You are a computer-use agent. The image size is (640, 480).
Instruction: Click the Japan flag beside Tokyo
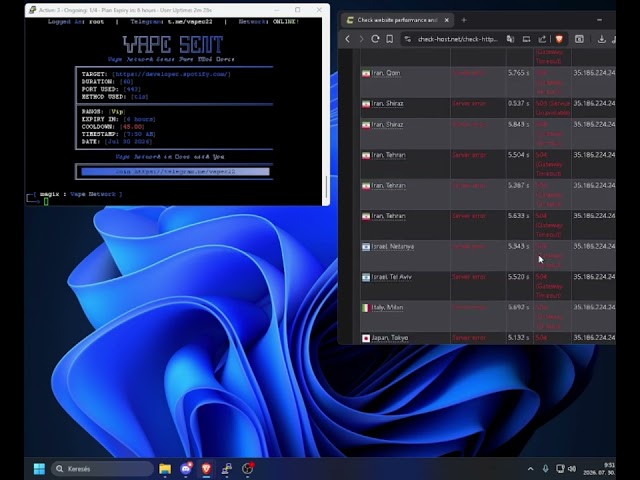[366, 338]
